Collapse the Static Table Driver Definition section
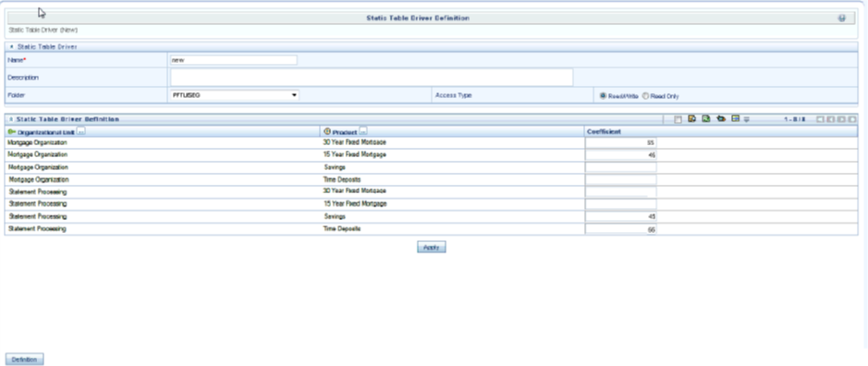 pos(12,119)
